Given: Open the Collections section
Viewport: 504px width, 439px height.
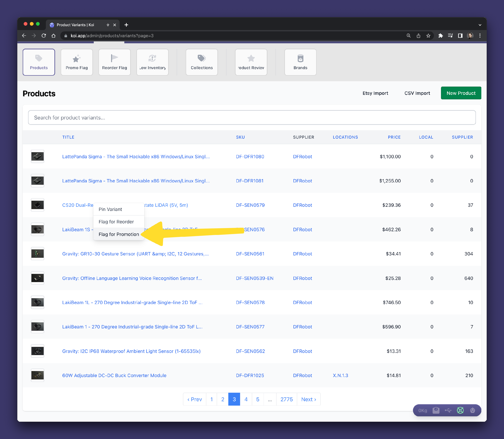Looking at the screenshot, I should 202,62.
